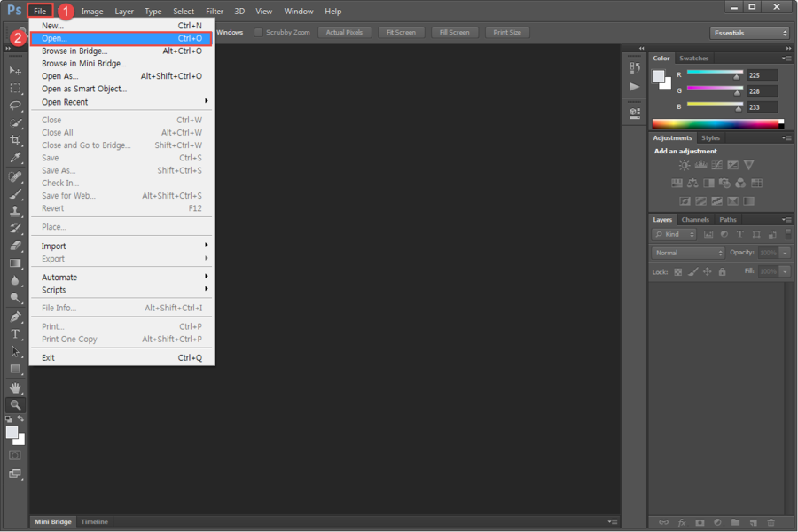Toggle adjustment layer filter icon
This screenshot has width=798, height=532.
point(724,234)
